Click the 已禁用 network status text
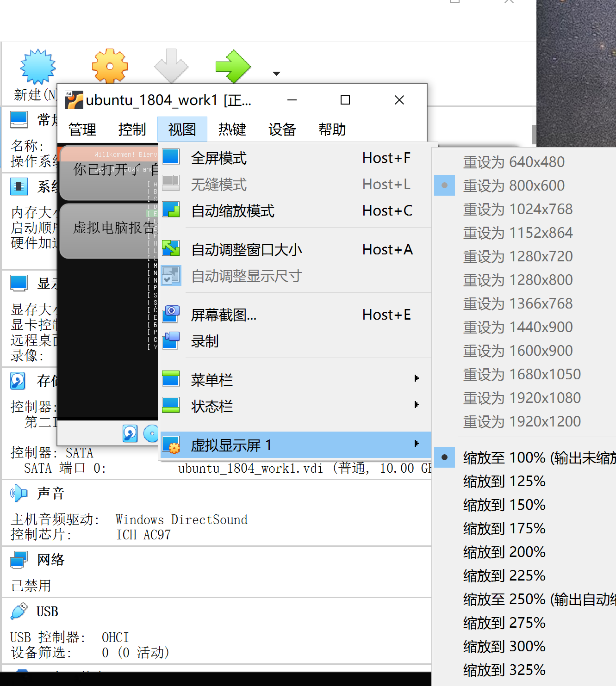The height and width of the screenshot is (686, 616). [31, 586]
